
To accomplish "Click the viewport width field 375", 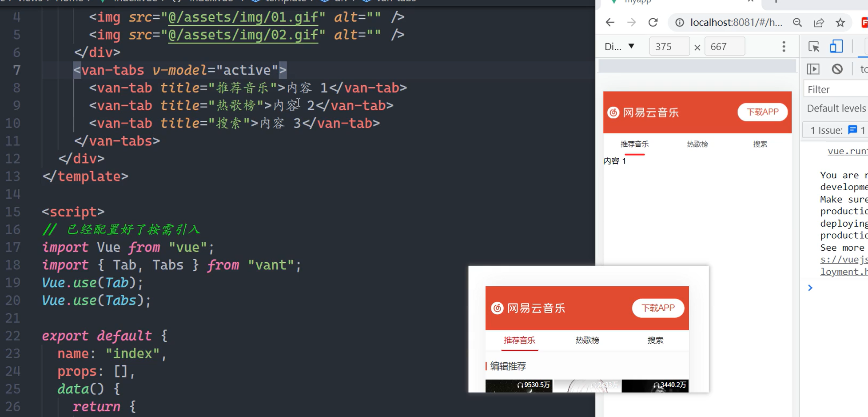I will click(669, 47).
